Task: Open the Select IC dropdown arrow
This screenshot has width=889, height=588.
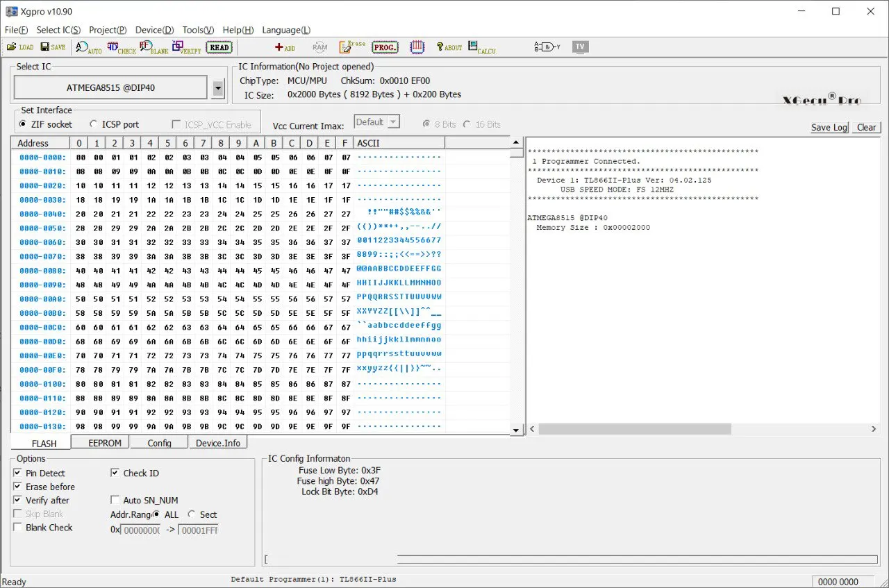Action: 218,88
